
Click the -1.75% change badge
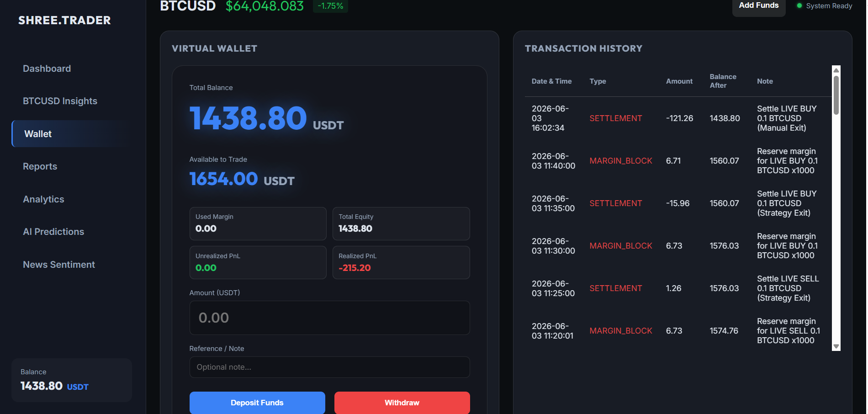330,6
